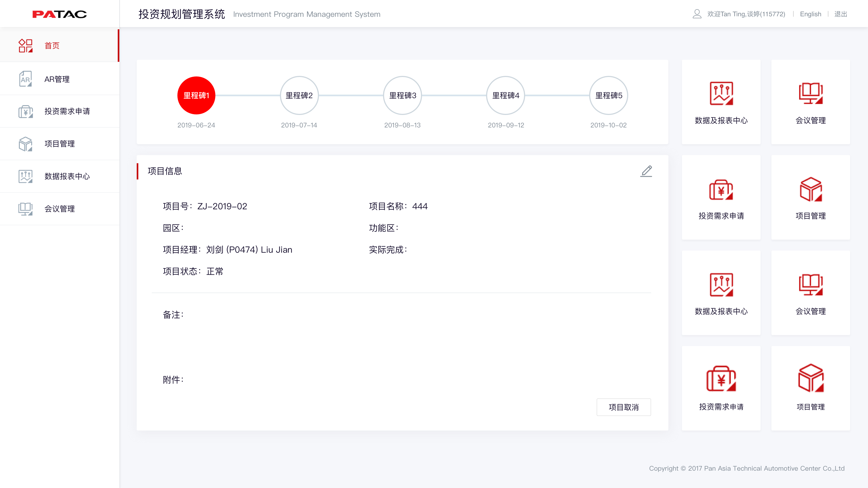
Task: Select milestone 里程碑5 dated 2019-10-02
Action: [x=608, y=95]
